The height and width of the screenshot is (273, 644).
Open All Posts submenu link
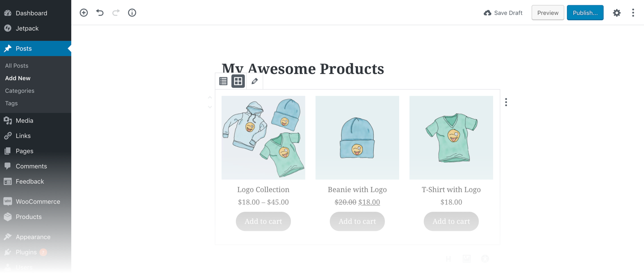point(17,65)
